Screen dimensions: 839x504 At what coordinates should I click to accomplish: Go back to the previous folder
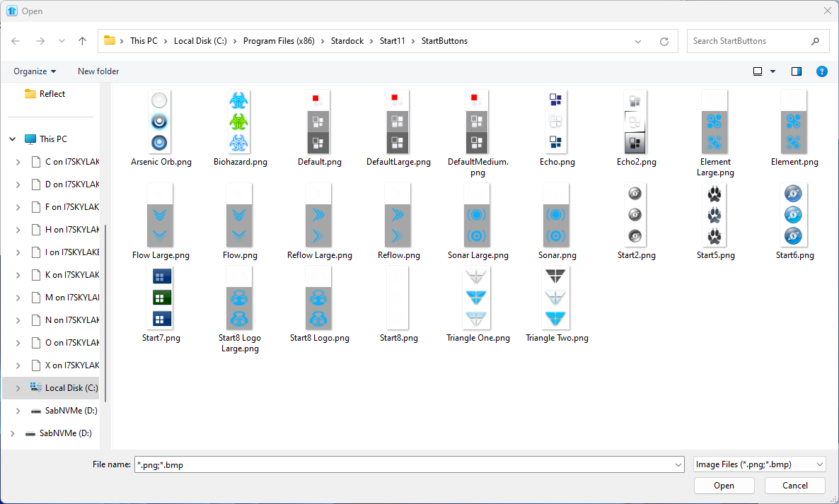(x=16, y=41)
